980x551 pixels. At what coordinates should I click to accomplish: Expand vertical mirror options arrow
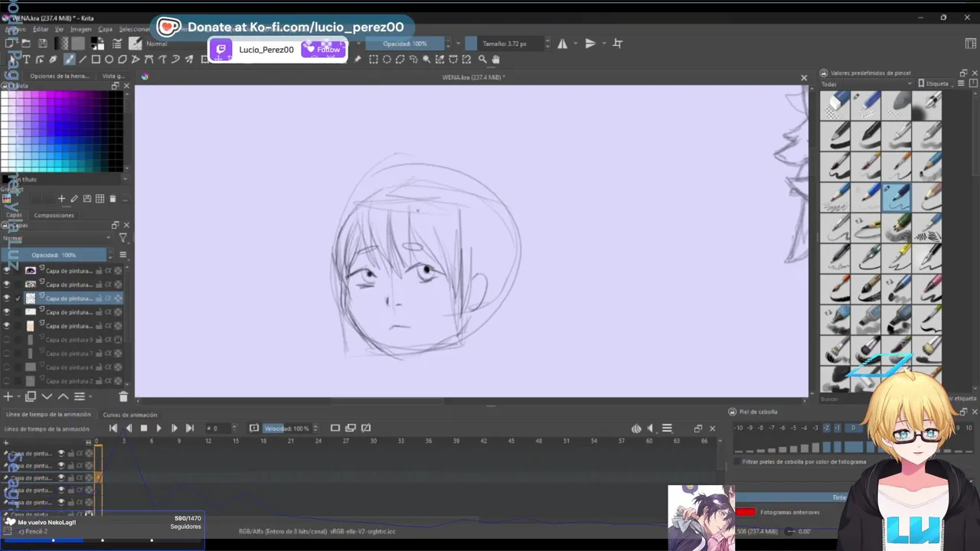point(604,44)
